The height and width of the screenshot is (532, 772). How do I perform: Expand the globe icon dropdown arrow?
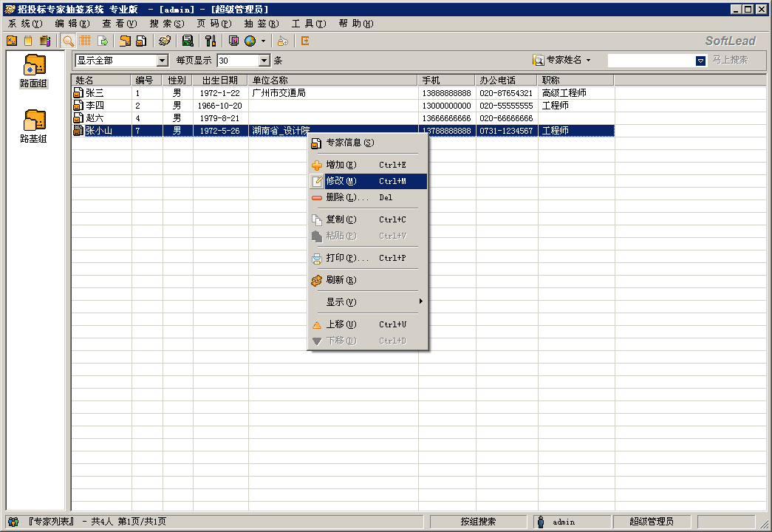pos(264,41)
